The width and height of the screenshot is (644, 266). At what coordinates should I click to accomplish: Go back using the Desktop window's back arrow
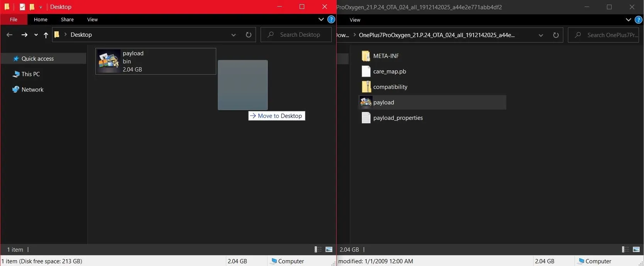point(10,35)
